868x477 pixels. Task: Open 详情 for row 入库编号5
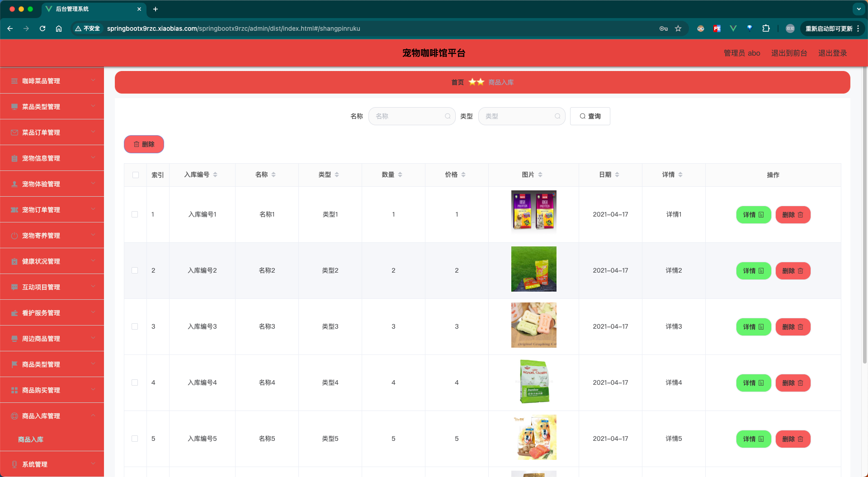pyautogui.click(x=754, y=439)
